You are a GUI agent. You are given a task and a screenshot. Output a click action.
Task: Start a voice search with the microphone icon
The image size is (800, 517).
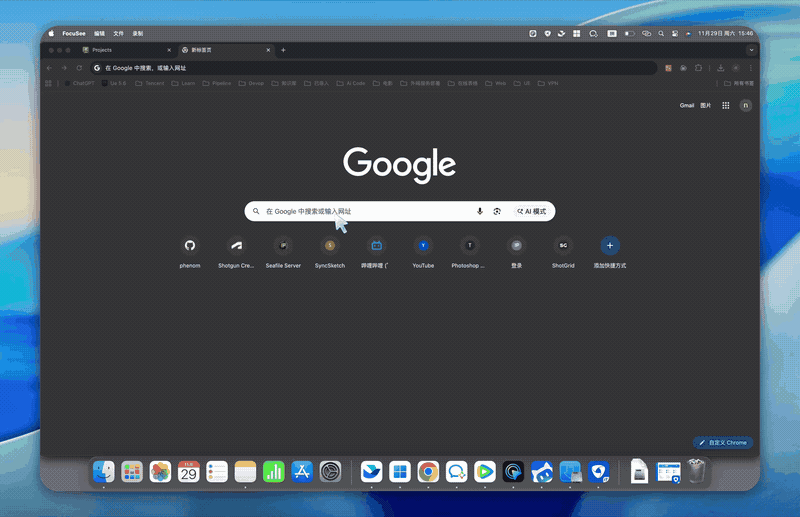click(480, 211)
